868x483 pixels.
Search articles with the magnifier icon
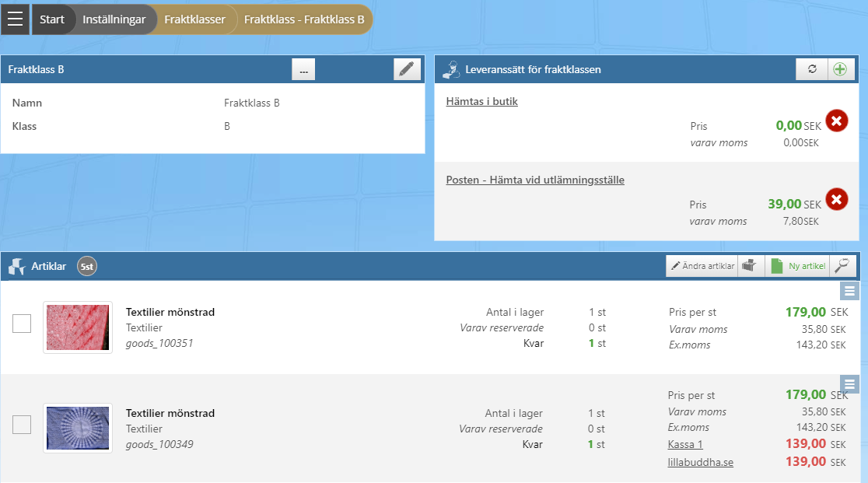(x=842, y=266)
